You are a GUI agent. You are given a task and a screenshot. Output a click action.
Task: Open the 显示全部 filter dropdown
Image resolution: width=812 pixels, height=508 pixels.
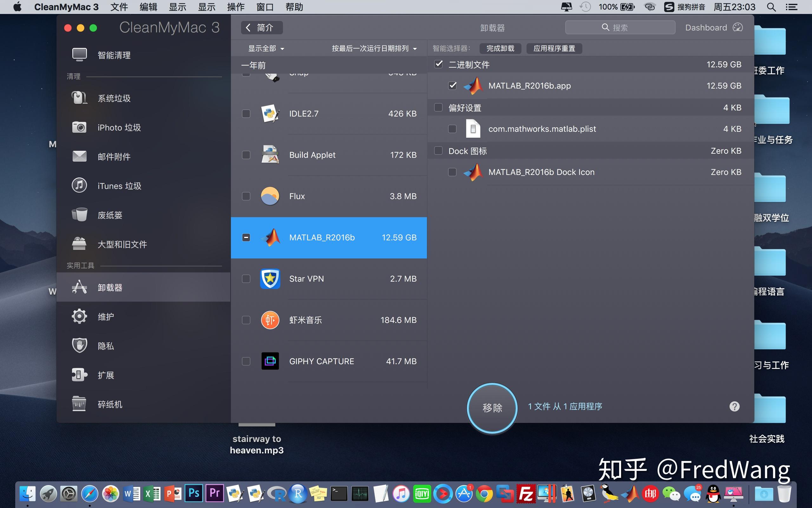tap(266, 48)
